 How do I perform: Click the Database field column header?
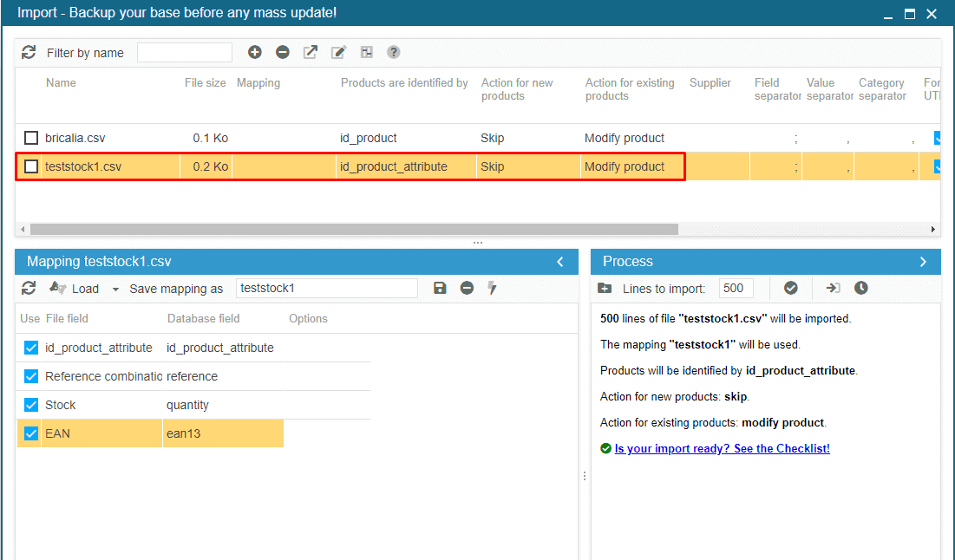pyautogui.click(x=203, y=318)
